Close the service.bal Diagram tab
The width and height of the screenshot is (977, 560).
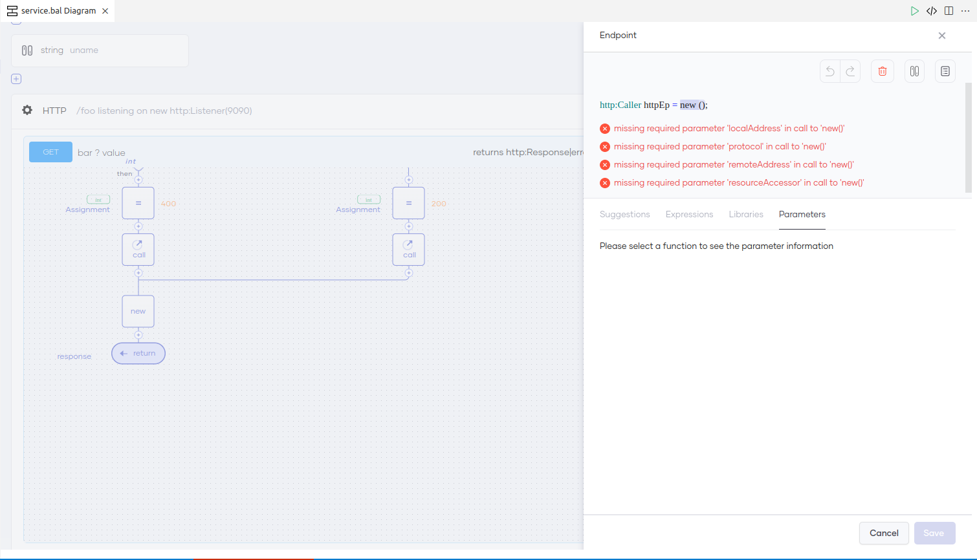[x=105, y=11]
